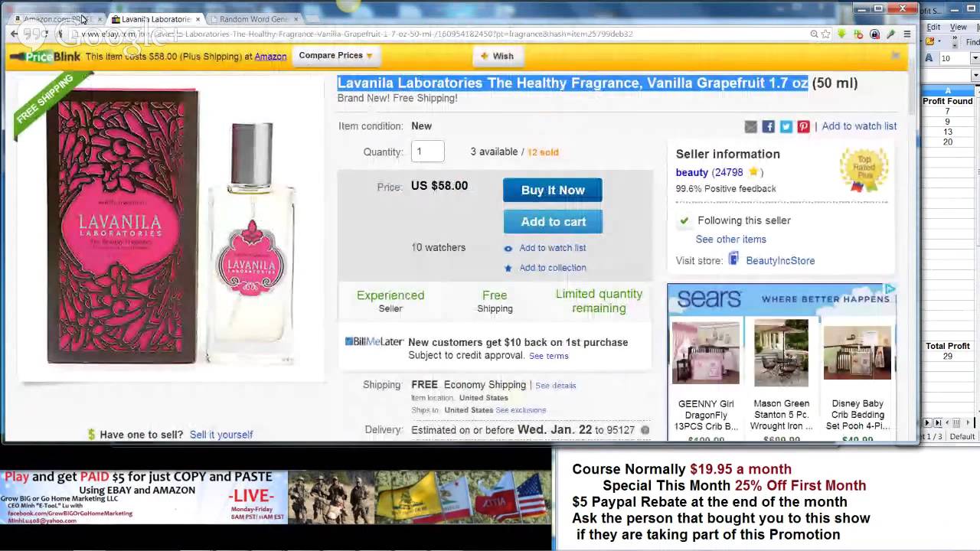980x551 pixels.
Task: Open the Chrome hamburger menu
Action: 906,34
